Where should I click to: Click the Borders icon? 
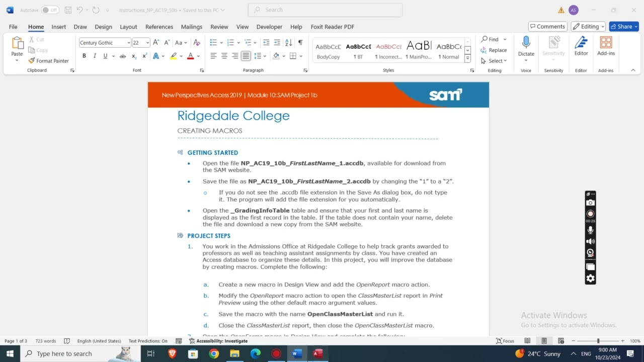click(293, 56)
